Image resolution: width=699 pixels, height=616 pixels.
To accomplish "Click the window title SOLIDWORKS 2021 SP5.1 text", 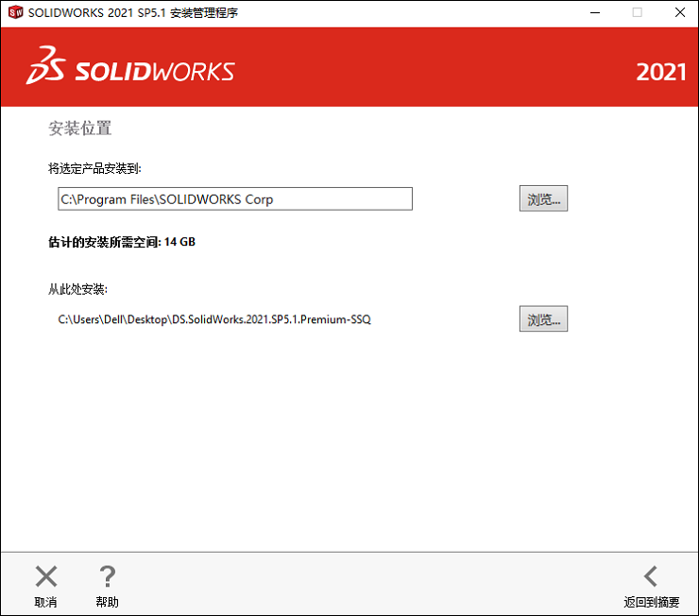I will click(133, 13).
